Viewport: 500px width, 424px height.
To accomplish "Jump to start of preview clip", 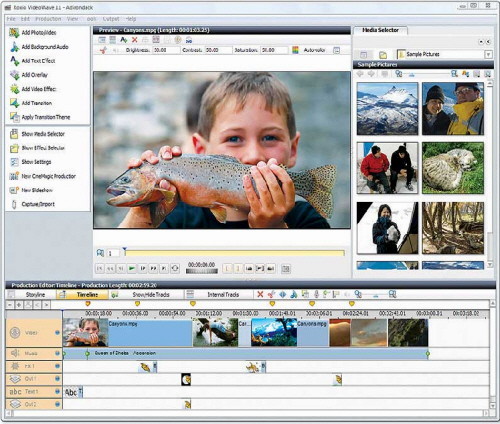I will (x=100, y=268).
